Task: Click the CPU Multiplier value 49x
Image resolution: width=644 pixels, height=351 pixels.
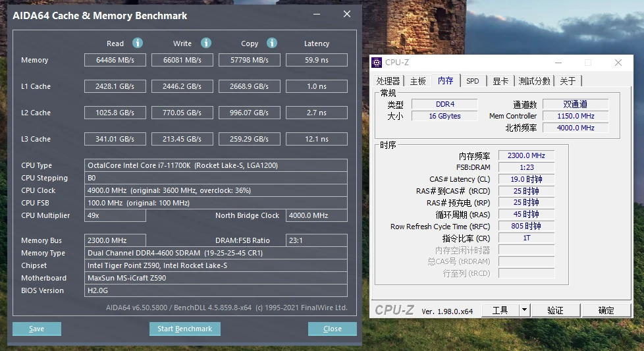Action: point(115,215)
